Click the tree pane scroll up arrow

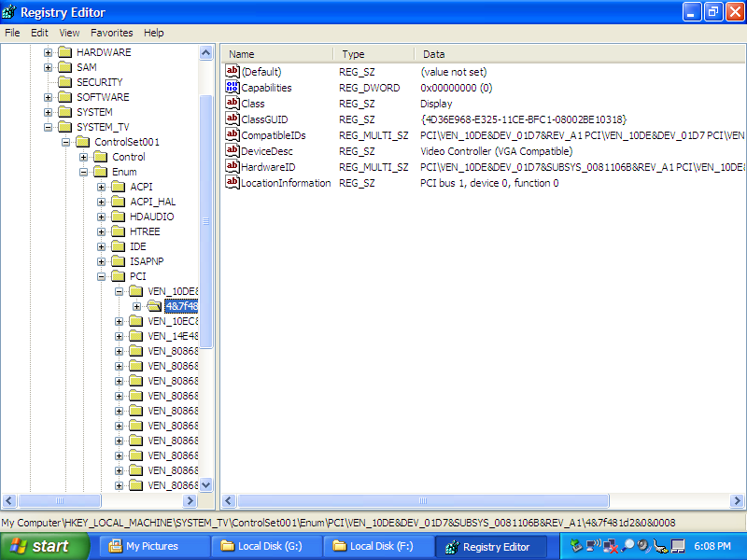[205, 52]
